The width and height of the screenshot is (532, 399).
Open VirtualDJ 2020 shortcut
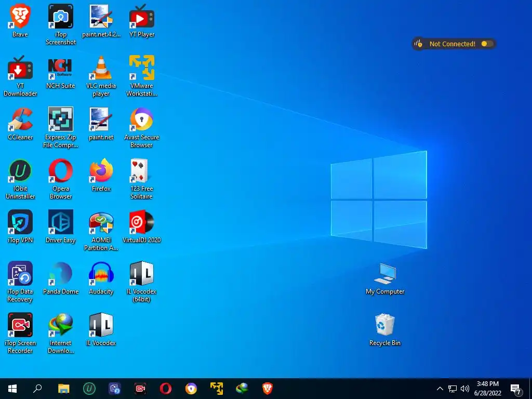point(142,227)
